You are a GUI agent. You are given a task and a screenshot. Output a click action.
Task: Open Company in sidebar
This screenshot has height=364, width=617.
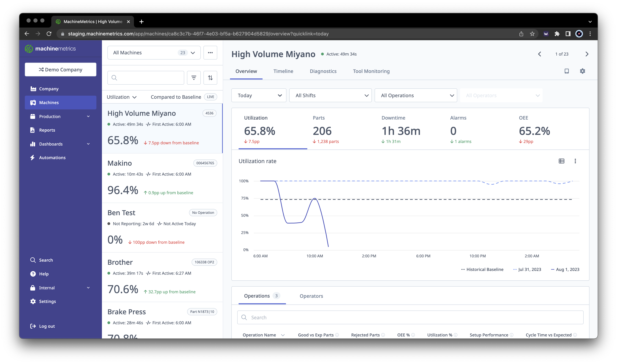[60, 89]
